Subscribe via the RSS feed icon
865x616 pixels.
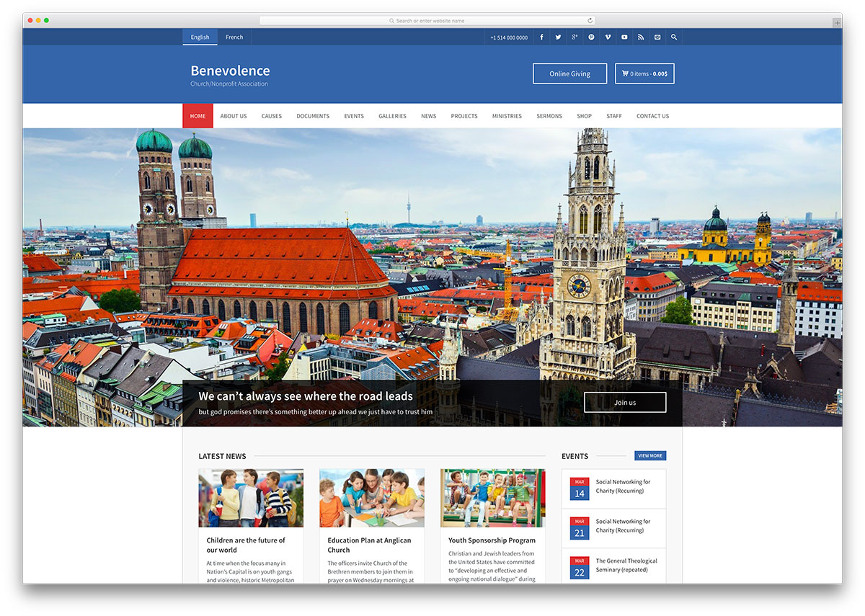tap(641, 37)
